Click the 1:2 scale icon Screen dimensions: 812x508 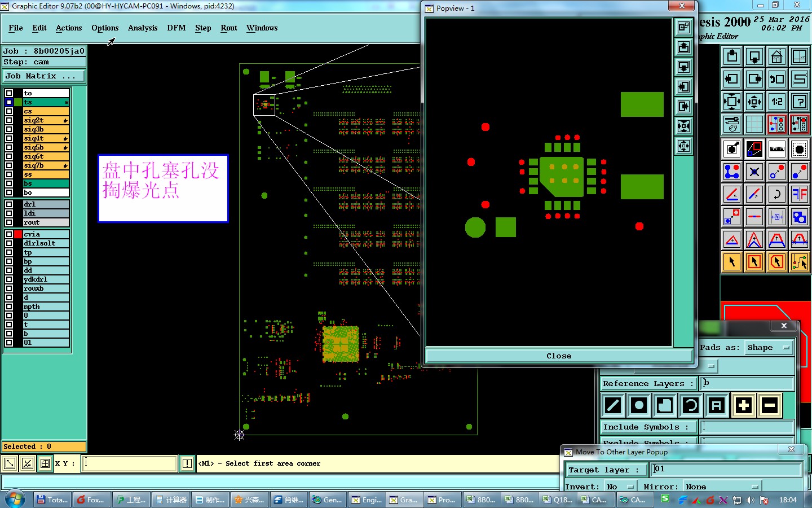(x=777, y=102)
